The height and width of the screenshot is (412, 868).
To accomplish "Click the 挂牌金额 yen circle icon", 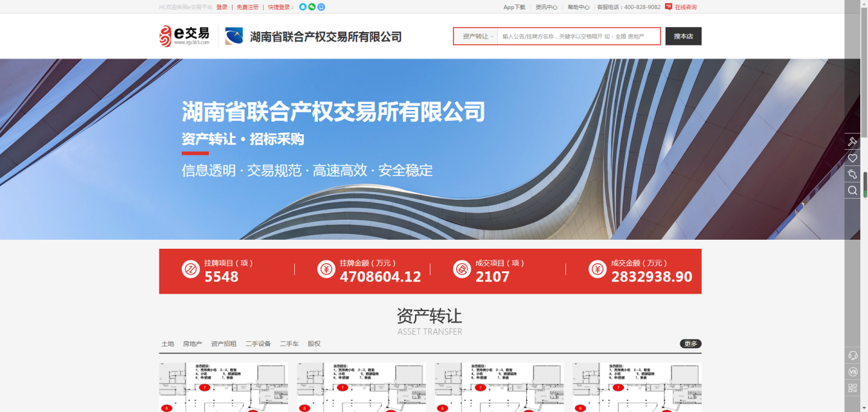I will coord(326,269).
